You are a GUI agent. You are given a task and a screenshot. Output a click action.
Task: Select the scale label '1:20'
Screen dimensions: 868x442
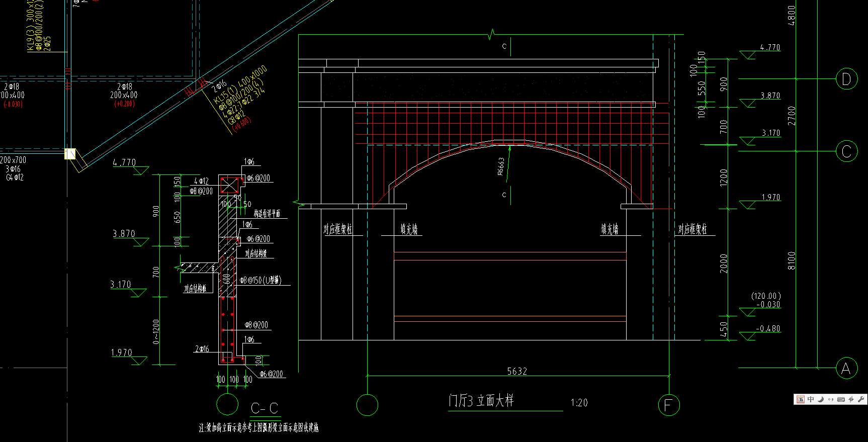click(x=579, y=403)
